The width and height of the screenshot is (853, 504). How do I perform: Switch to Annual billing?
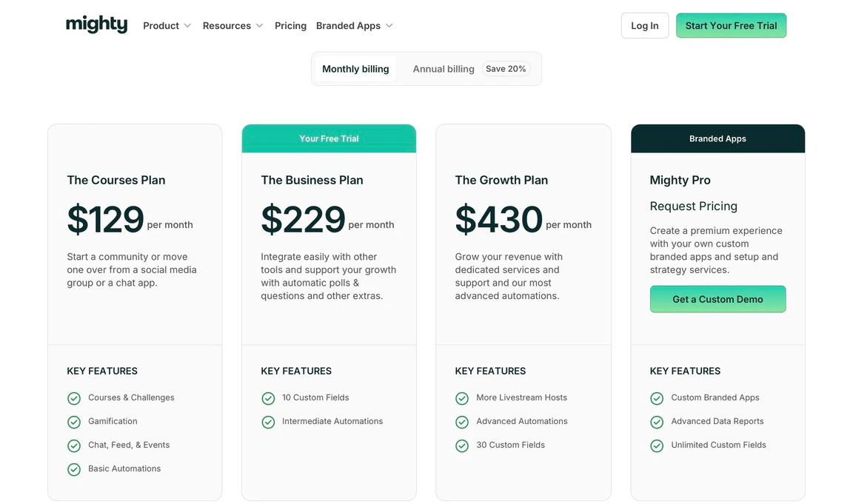(444, 69)
